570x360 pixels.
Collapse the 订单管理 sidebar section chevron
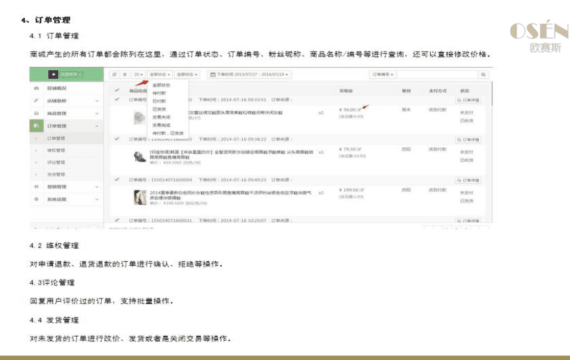[x=97, y=126]
